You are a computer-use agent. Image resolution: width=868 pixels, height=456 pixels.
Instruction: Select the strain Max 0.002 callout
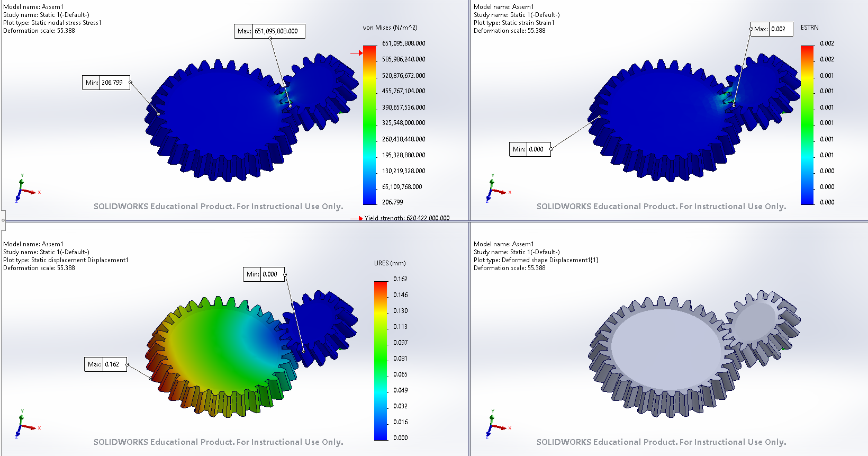click(x=772, y=29)
